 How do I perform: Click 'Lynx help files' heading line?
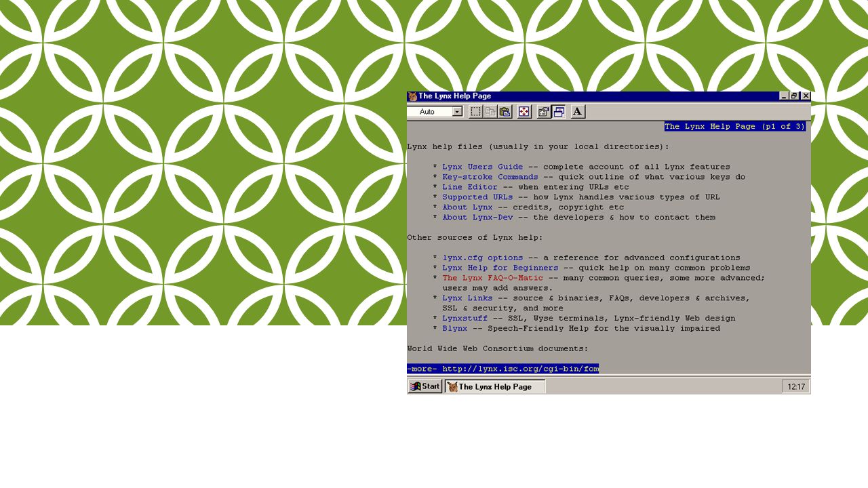(538, 146)
